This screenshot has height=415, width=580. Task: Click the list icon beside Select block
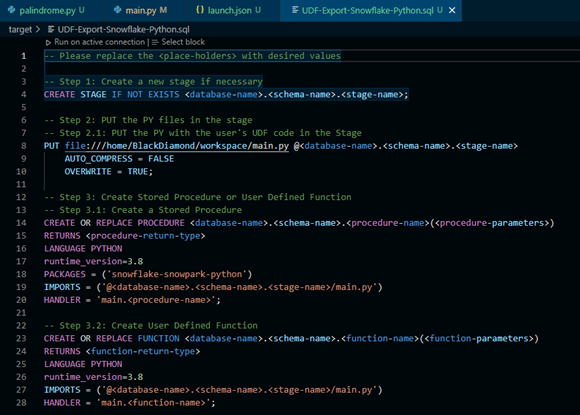click(x=155, y=43)
